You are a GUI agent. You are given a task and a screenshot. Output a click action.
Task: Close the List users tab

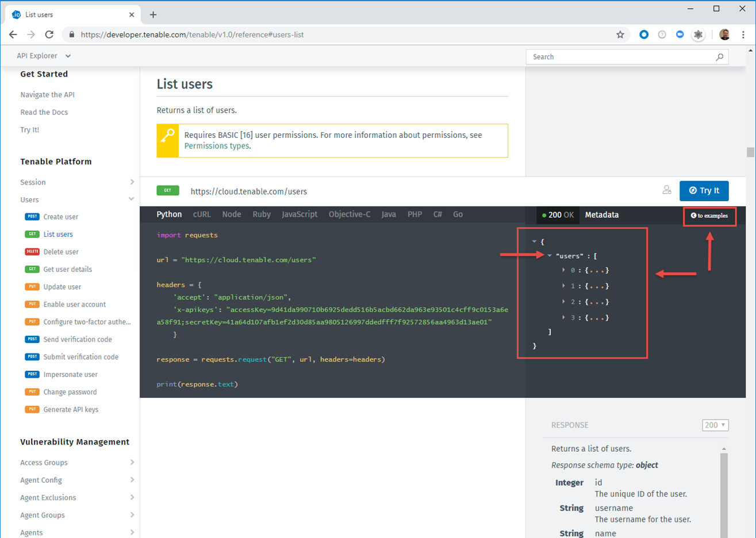coord(132,15)
